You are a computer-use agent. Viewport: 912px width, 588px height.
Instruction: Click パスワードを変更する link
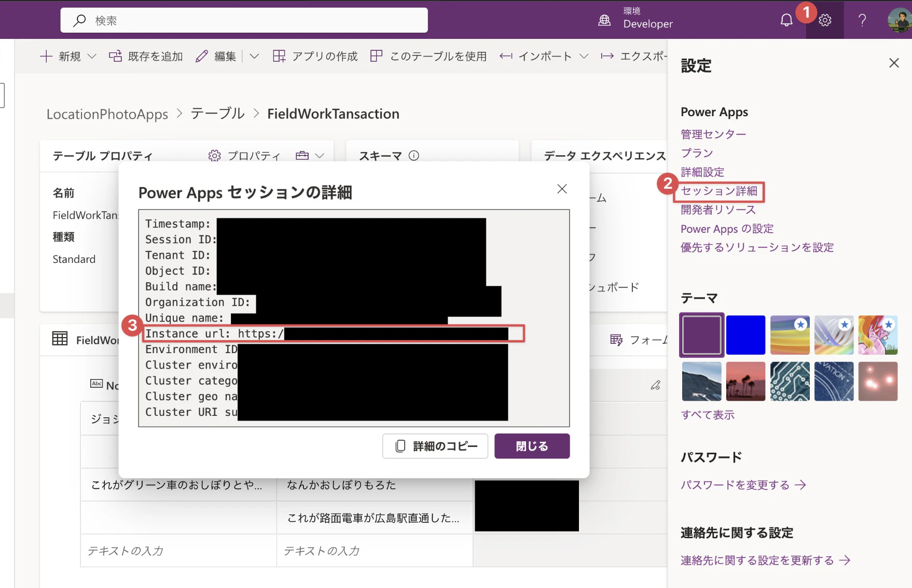(743, 485)
